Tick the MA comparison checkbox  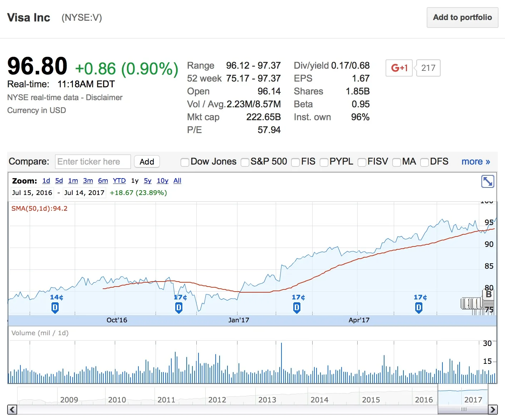click(x=397, y=162)
